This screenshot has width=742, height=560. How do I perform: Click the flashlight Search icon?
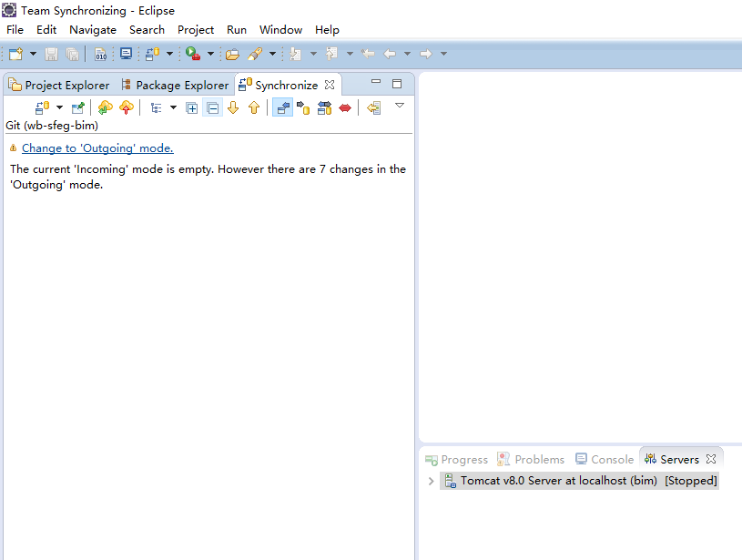tap(255, 54)
